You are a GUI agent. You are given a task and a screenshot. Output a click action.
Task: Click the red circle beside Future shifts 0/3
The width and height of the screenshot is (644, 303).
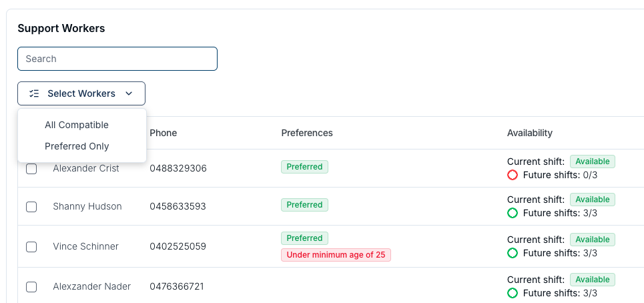[x=512, y=176]
